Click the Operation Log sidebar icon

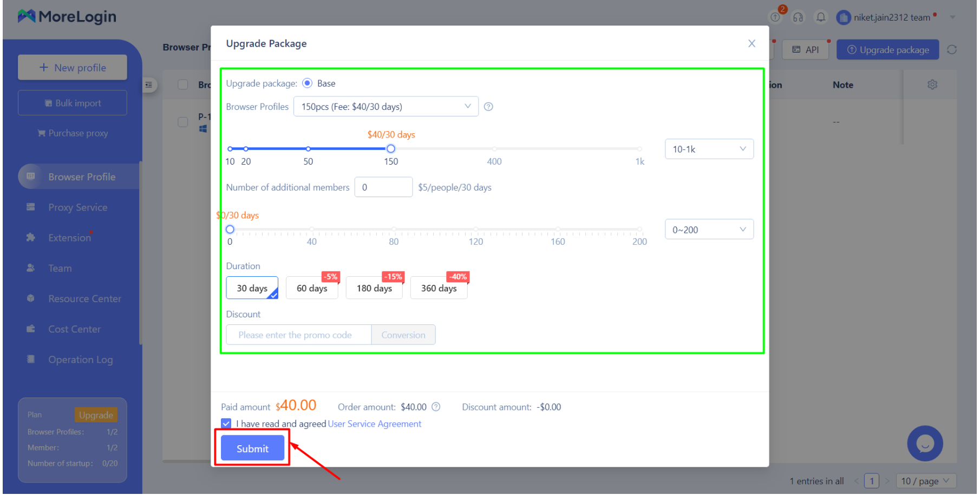tap(31, 360)
